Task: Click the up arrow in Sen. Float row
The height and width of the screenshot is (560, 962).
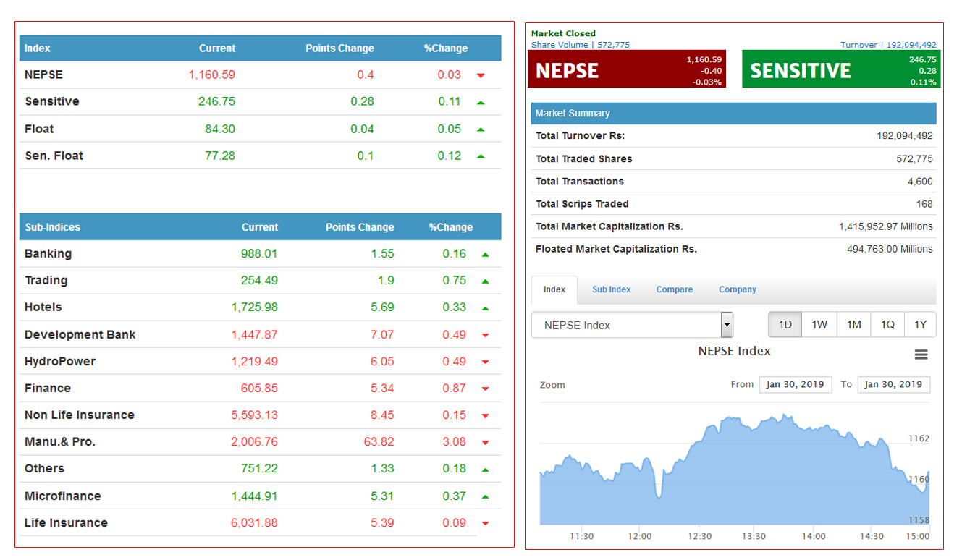Action: (481, 156)
